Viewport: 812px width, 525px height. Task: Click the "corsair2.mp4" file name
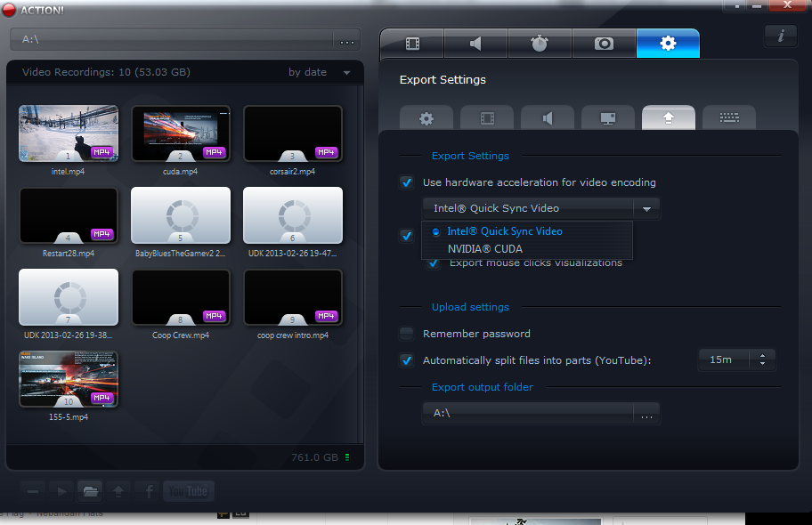coord(293,172)
